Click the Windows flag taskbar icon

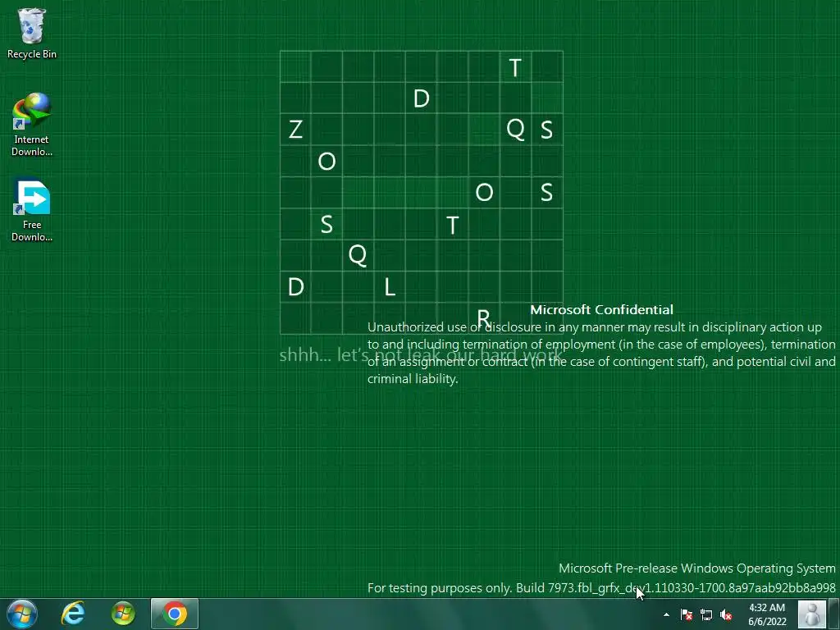pyautogui.click(x=123, y=614)
